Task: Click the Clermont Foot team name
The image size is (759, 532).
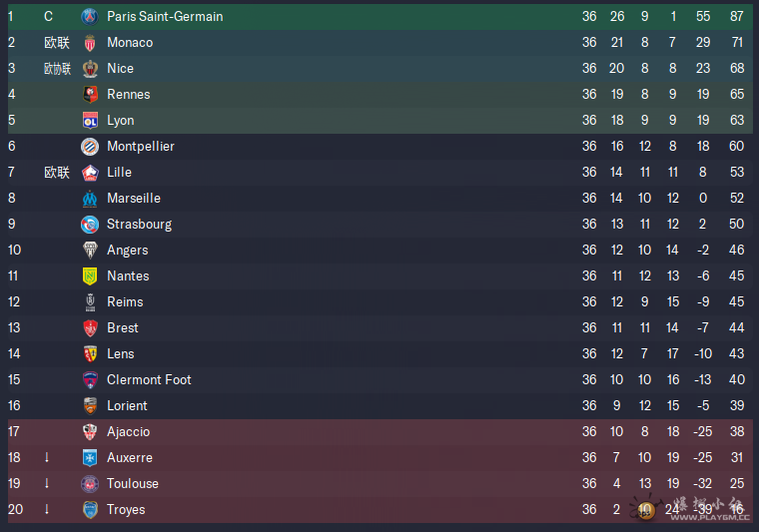Action: [149, 379]
